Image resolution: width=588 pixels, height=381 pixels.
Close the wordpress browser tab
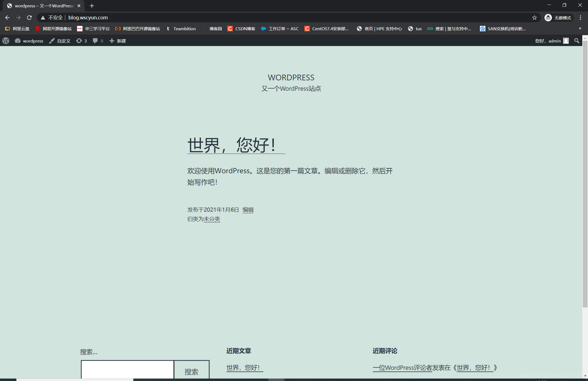[79, 6]
